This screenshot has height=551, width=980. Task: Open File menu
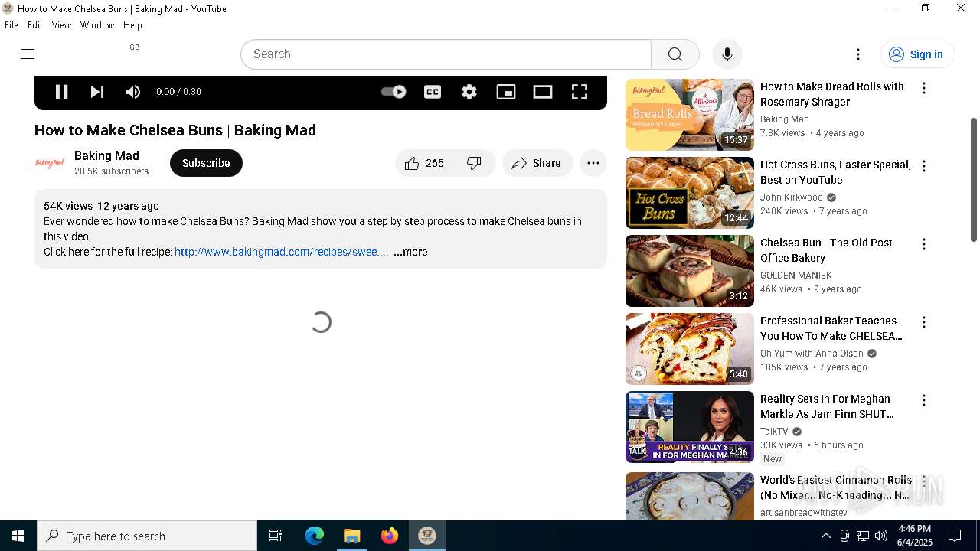pos(11,25)
